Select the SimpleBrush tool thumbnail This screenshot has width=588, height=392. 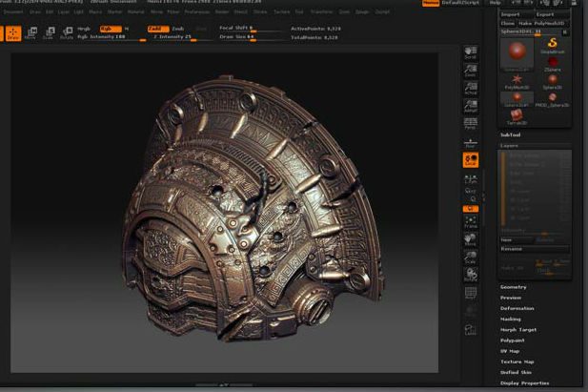pyautogui.click(x=553, y=46)
